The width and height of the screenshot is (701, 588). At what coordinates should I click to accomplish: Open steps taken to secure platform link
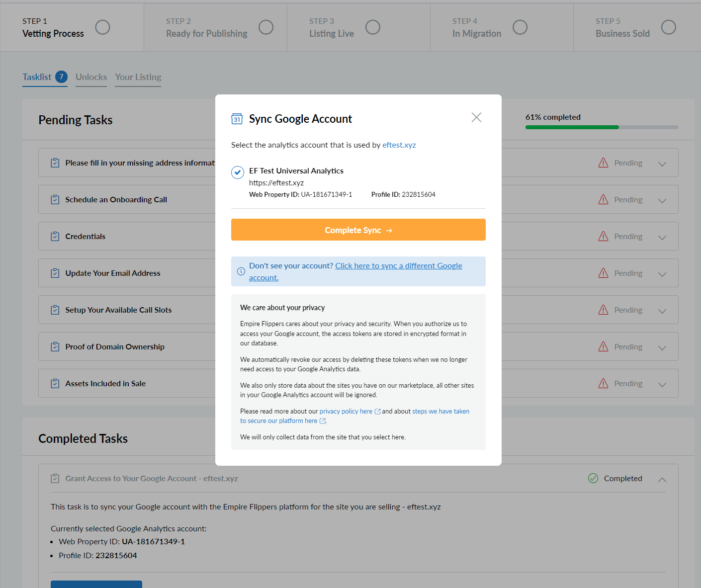(354, 416)
